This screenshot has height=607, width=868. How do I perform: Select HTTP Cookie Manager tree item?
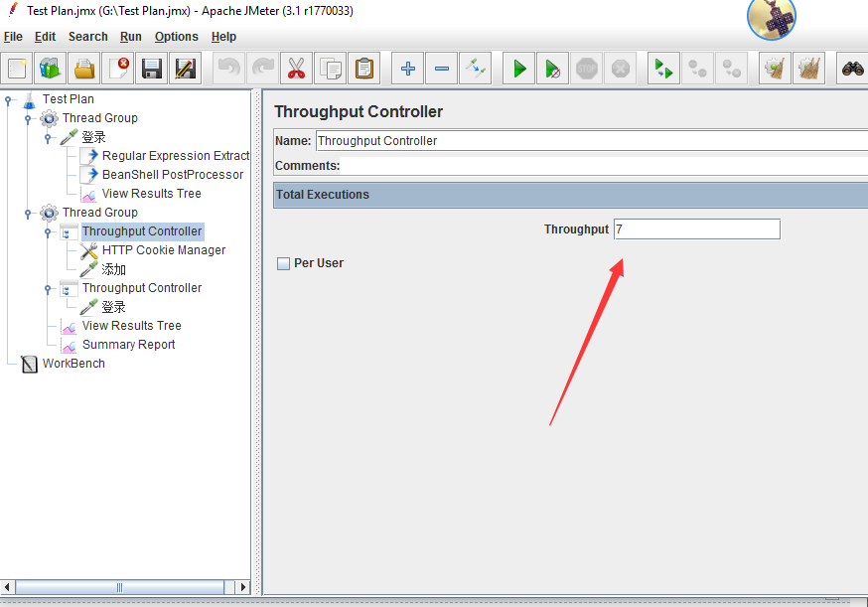(164, 250)
